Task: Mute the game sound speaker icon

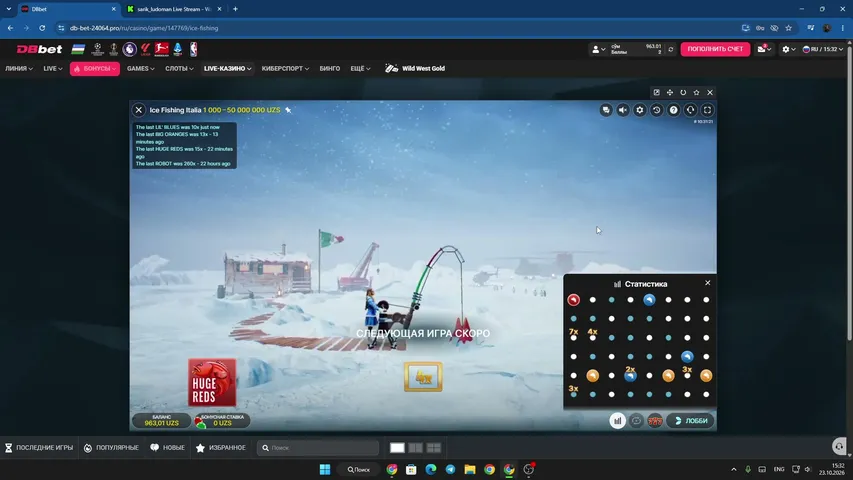Action: coord(623,110)
